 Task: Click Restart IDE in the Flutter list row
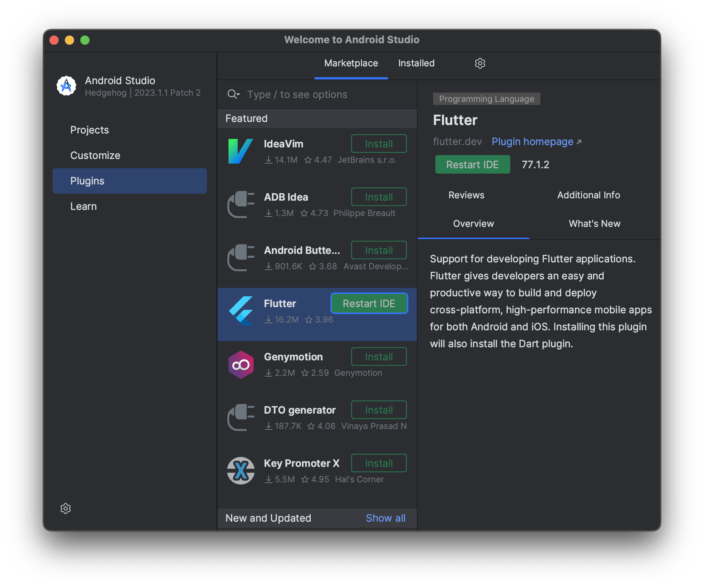pyautogui.click(x=369, y=304)
